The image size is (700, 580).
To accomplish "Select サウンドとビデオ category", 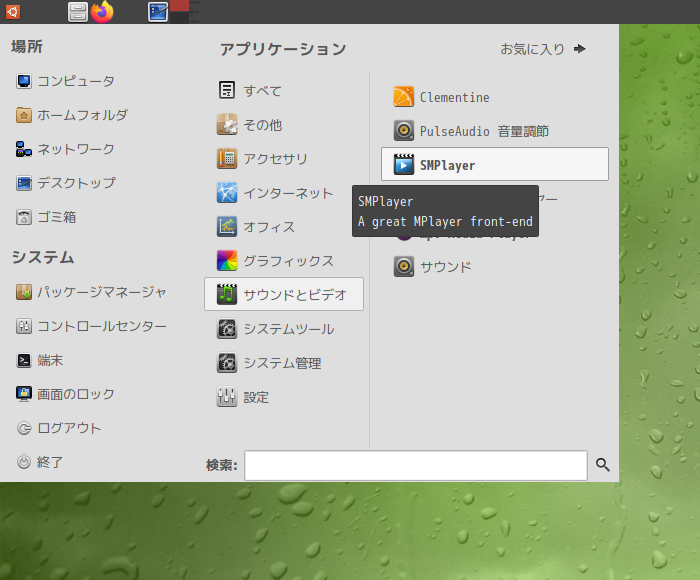I will click(284, 294).
